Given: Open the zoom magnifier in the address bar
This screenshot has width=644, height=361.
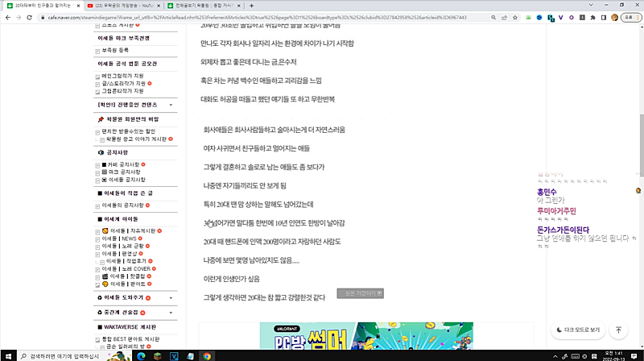Looking at the screenshot, I should (493, 18).
